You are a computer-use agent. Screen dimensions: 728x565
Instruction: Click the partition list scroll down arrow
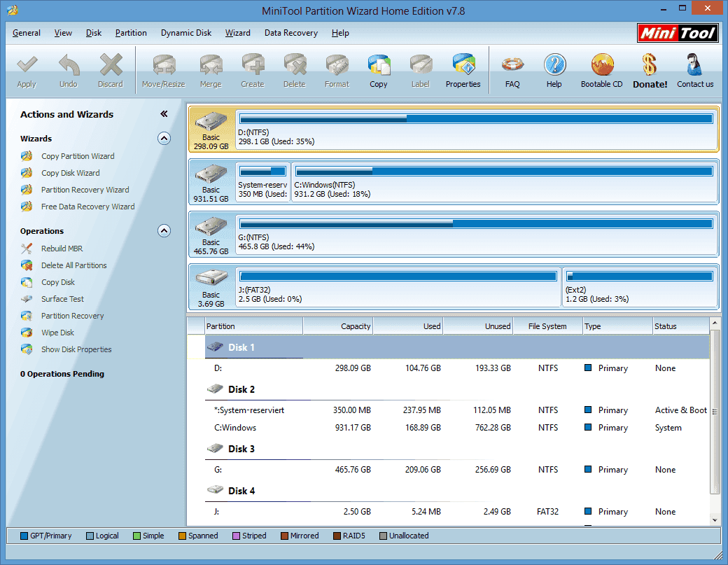point(715,520)
